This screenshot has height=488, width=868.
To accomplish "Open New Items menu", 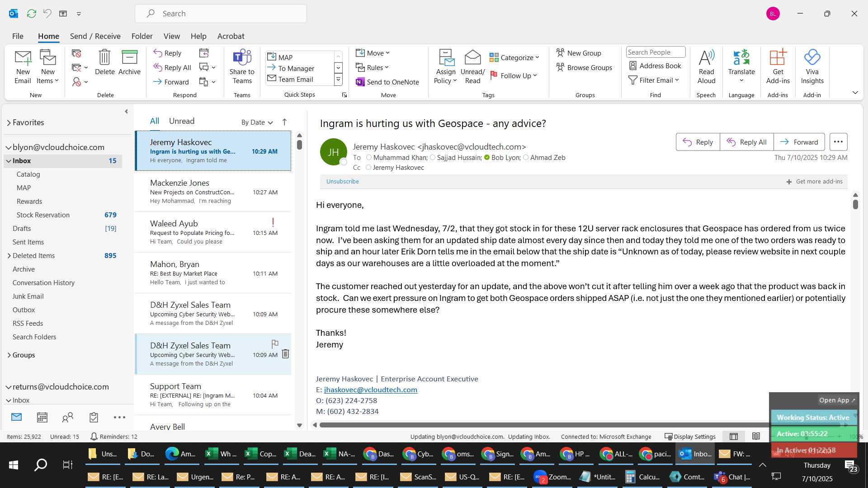I will click(x=47, y=66).
